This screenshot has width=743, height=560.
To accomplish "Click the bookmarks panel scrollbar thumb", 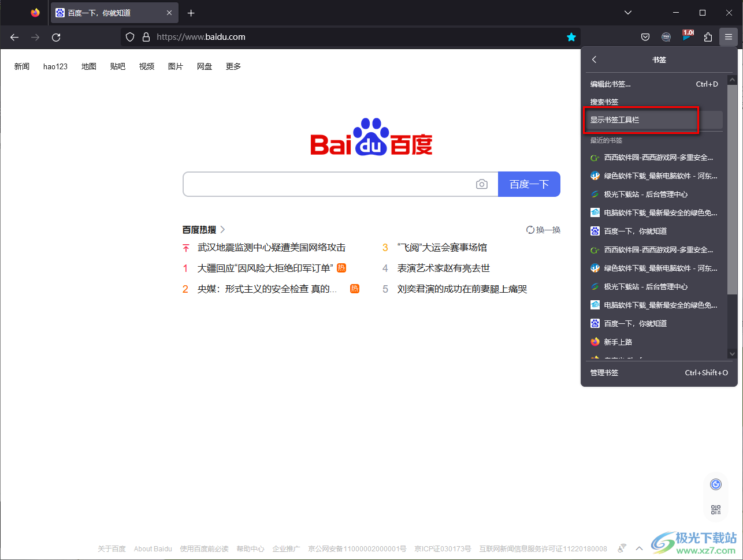I will (x=732, y=189).
